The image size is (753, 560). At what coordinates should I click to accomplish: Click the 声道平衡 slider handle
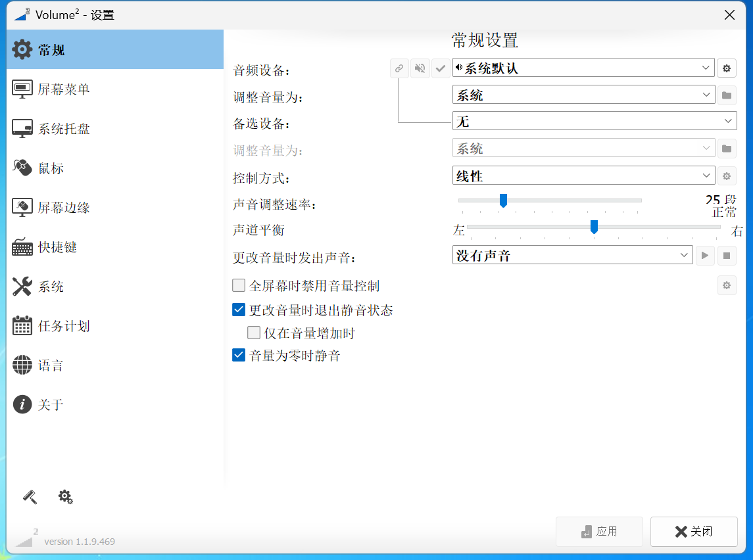[594, 227]
